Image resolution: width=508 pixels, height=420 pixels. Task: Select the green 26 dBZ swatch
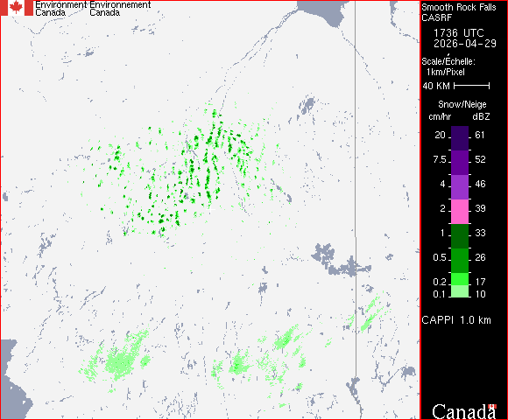point(460,261)
